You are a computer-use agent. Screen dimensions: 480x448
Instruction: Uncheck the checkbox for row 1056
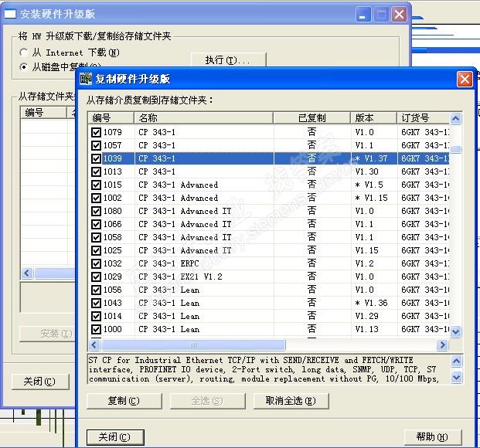coord(96,290)
